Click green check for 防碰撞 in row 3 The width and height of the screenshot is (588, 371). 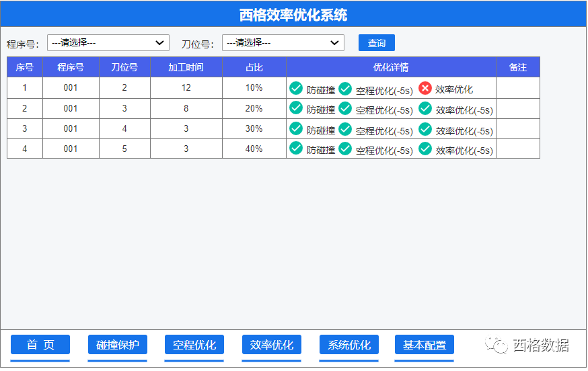click(x=295, y=128)
